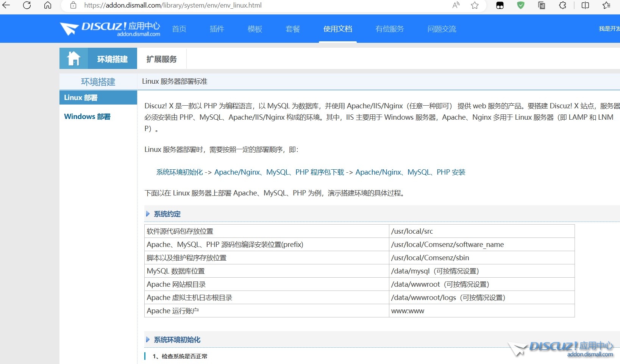Click the 我是开发 link at top right
This screenshot has height=364, width=620.
[x=609, y=29]
